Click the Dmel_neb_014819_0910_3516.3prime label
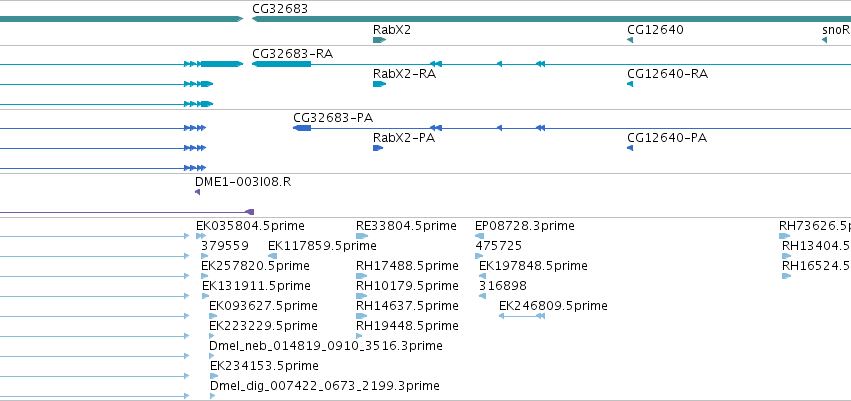The image size is (851, 401). tap(326, 346)
